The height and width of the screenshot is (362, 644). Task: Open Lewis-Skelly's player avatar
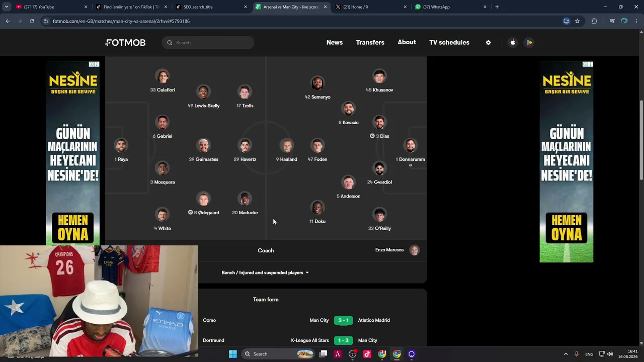[x=203, y=92]
